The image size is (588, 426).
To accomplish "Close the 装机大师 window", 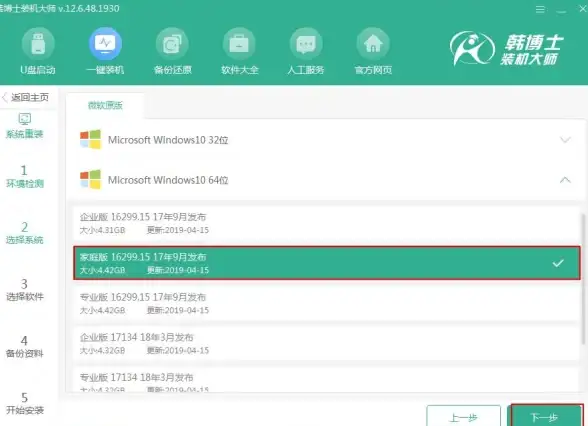I will [x=583, y=9].
